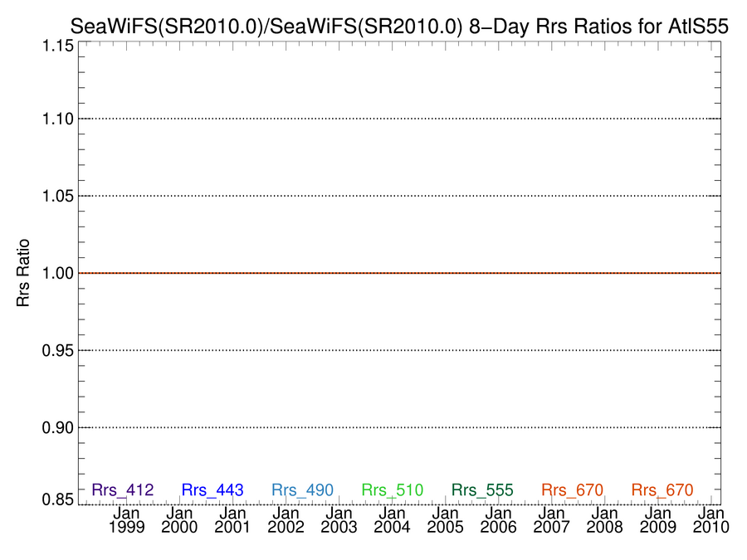Viewport: 747px width, 560px height.
Task: Click the Jan 2002 x-axis label
Action: pos(286,520)
